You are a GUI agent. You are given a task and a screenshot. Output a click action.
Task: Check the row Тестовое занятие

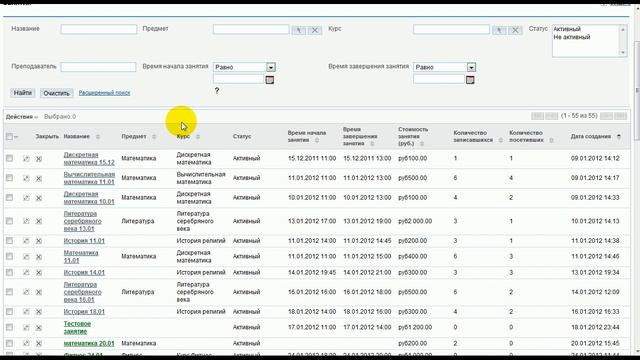(9, 327)
